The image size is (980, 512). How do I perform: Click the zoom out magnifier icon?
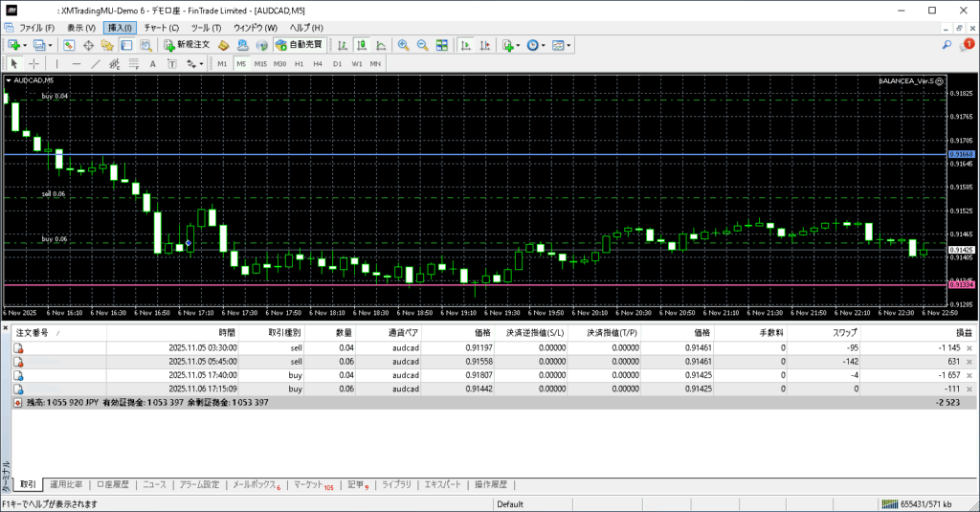422,45
